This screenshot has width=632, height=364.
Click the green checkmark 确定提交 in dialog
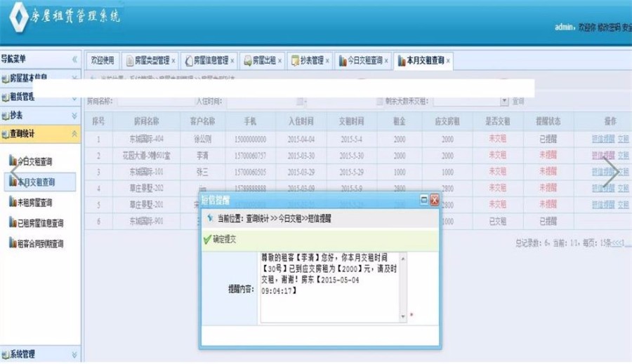point(207,240)
